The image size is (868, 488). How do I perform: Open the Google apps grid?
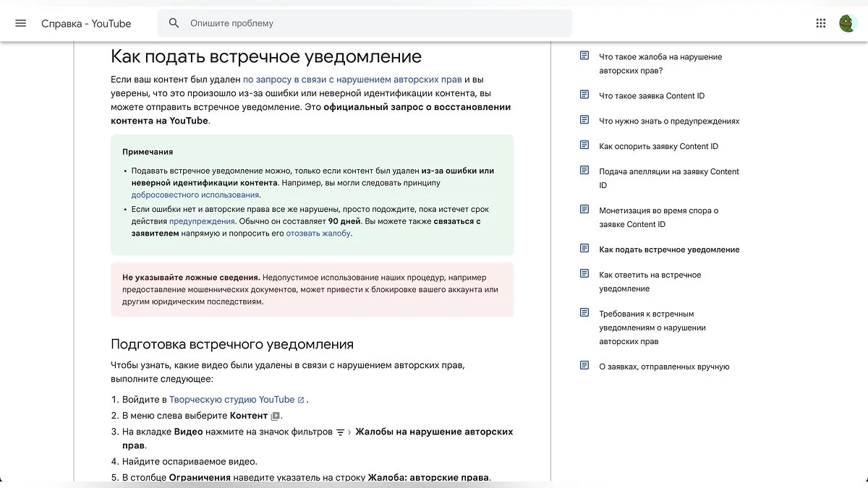[x=820, y=23]
